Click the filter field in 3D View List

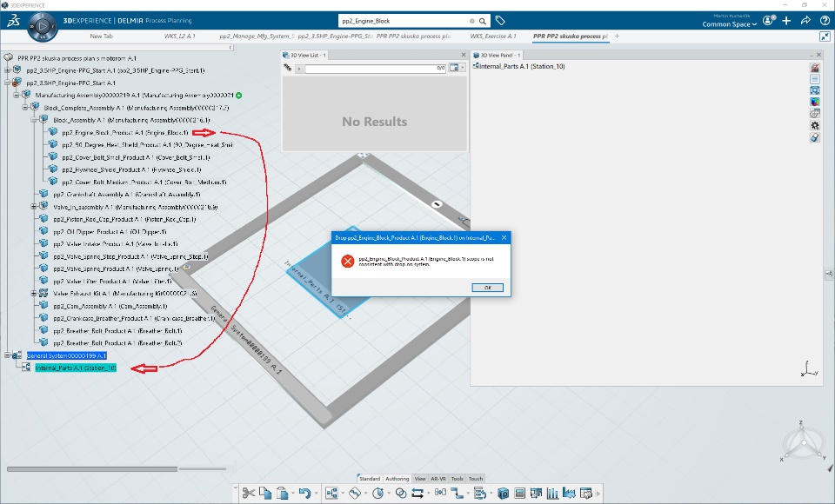pos(376,68)
